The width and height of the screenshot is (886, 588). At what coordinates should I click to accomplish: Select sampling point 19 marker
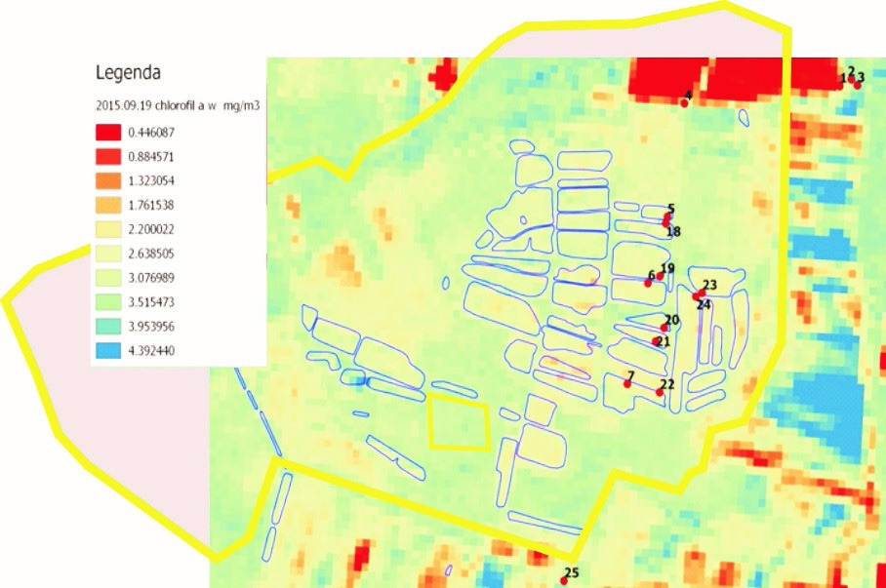tap(660, 276)
